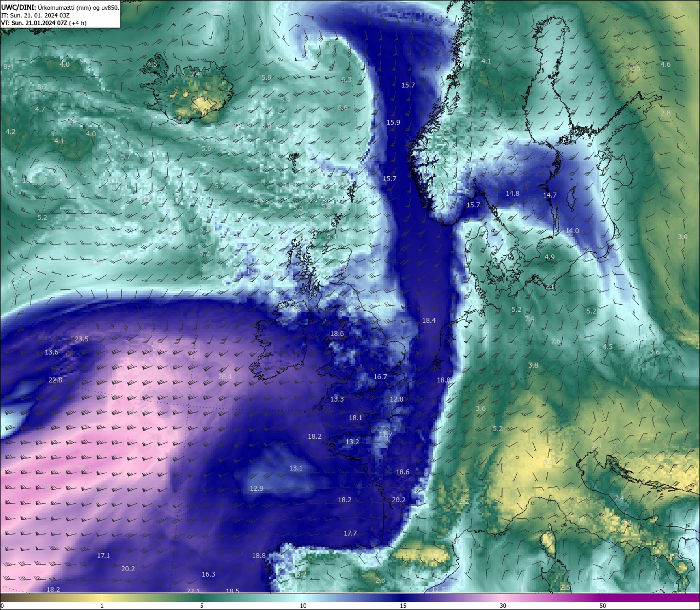Screen dimensions: 700x610
Task: Click the 1 tick on the color scale
Action: [x=102, y=606]
